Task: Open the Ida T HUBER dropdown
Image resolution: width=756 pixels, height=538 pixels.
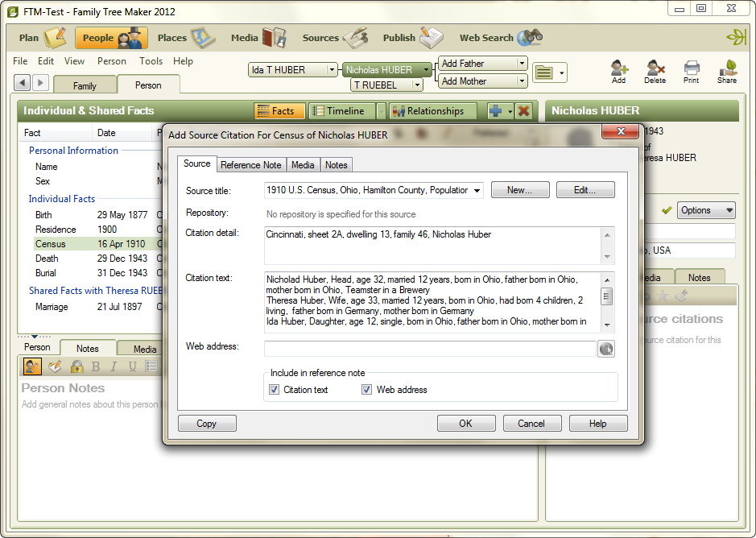Action: point(332,70)
